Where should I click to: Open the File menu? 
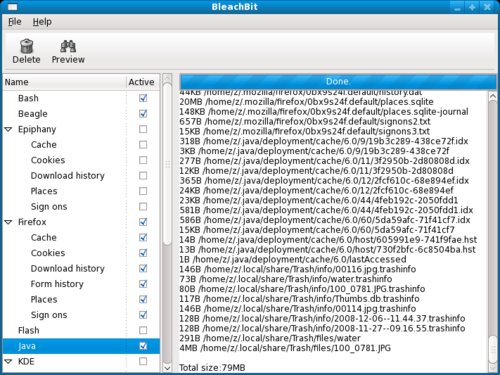(x=15, y=22)
